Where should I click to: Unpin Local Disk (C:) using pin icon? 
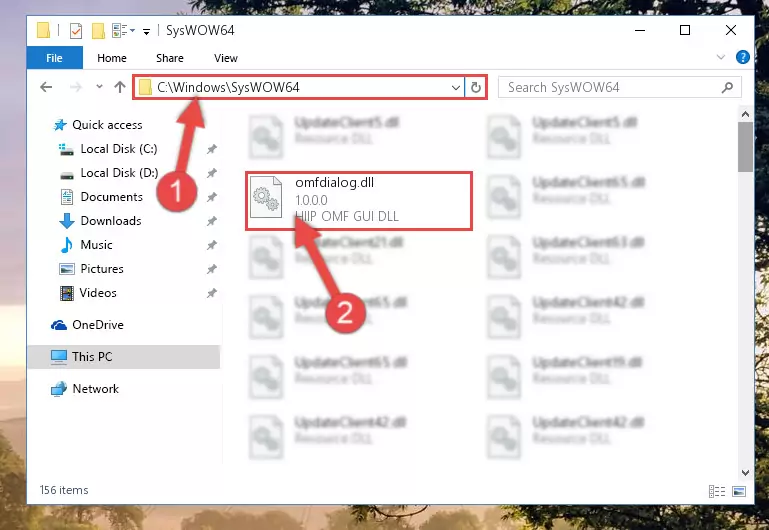pos(211,149)
